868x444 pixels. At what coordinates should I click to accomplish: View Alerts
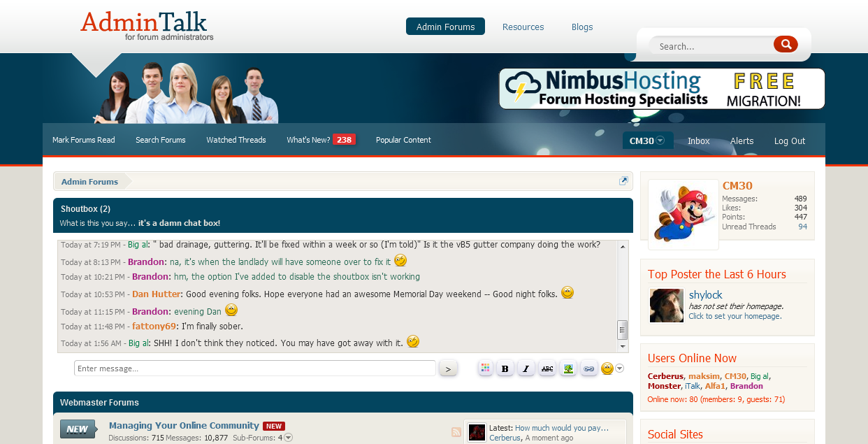click(x=742, y=141)
